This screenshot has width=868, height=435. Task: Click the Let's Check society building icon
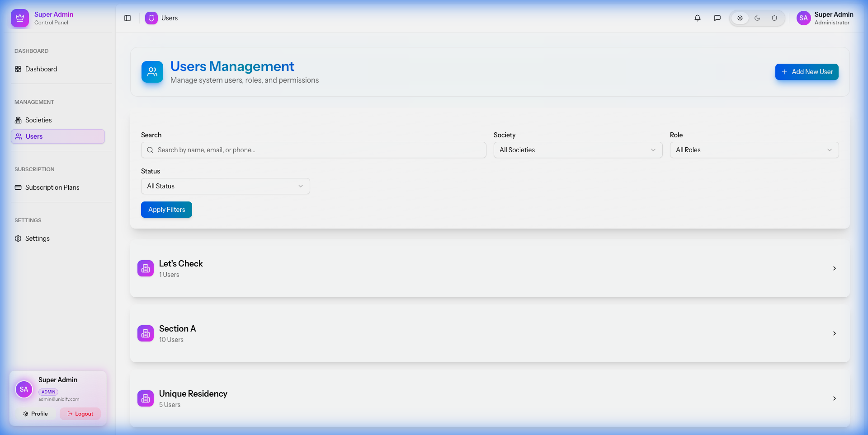click(146, 268)
